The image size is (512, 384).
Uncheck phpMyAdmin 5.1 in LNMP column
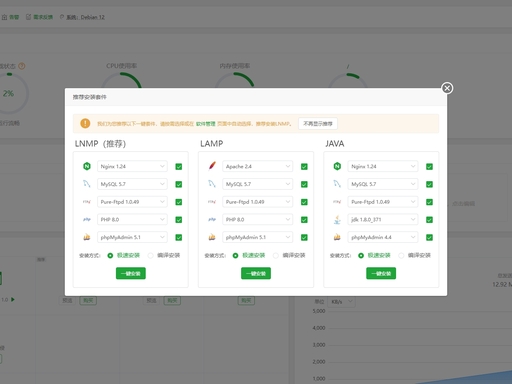pos(179,237)
